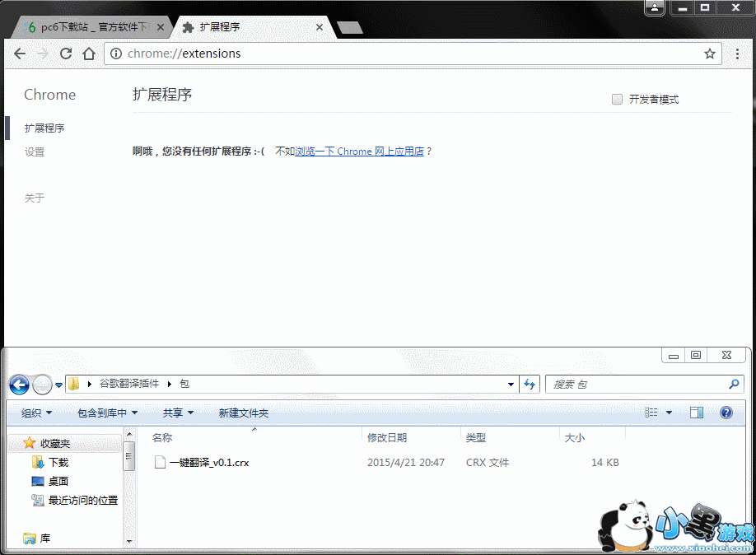
Task: Click the back arrow in Chrome
Action: [x=20, y=54]
